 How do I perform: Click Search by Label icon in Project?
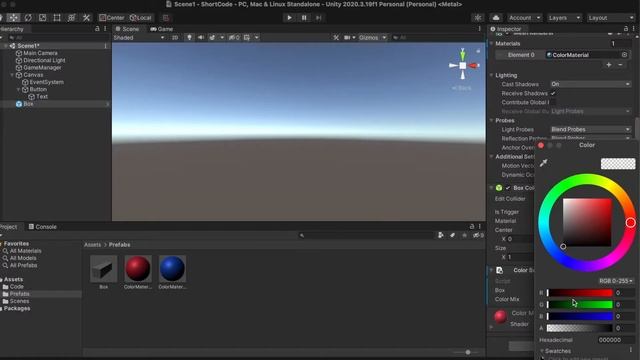pos(452,235)
